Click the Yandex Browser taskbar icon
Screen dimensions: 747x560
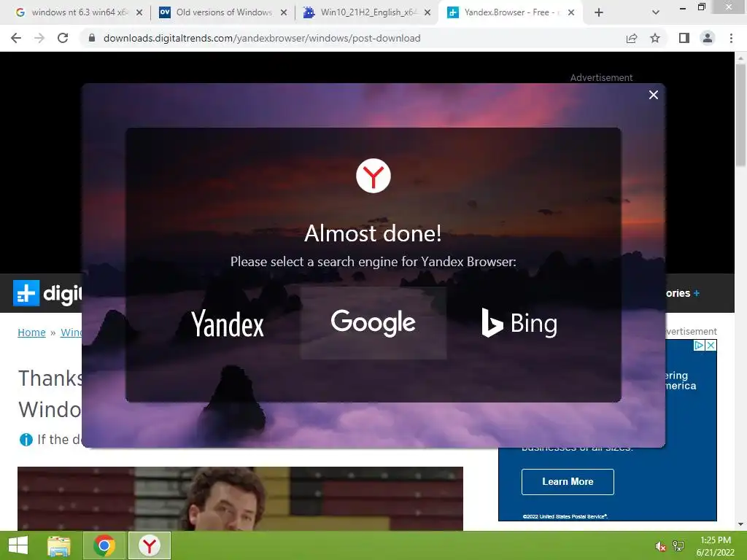pyautogui.click(x=149, y=545)
